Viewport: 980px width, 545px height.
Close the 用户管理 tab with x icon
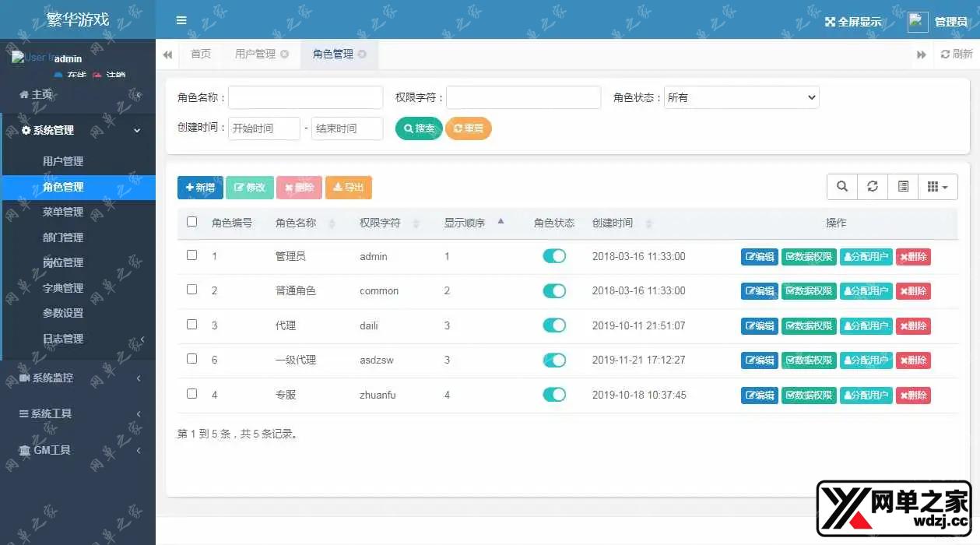pos(284,54)
